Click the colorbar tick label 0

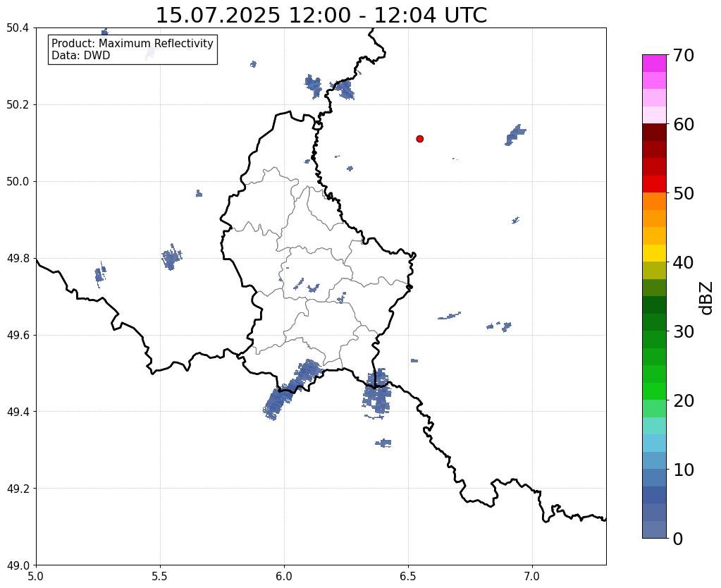click(678, 539)
